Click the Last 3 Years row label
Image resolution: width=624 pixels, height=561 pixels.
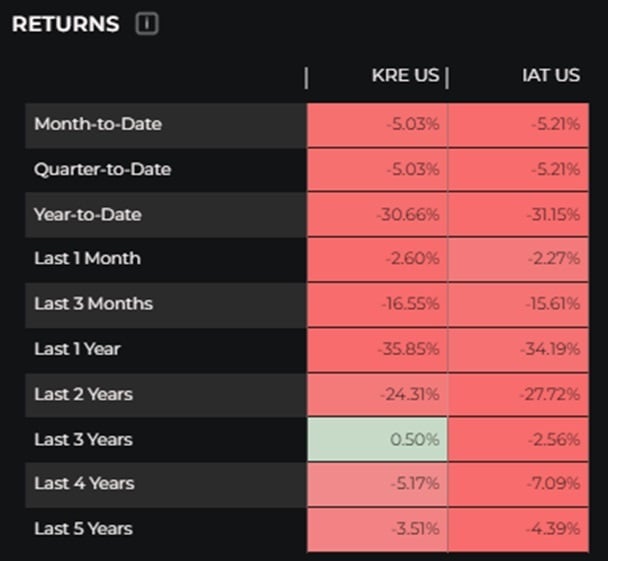tap(83, 439)
